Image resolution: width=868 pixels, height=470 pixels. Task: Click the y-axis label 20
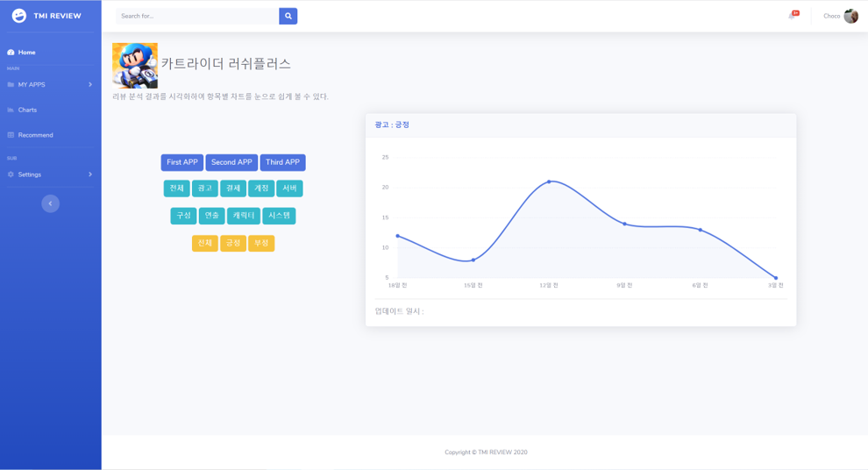[x=385, y=187]
